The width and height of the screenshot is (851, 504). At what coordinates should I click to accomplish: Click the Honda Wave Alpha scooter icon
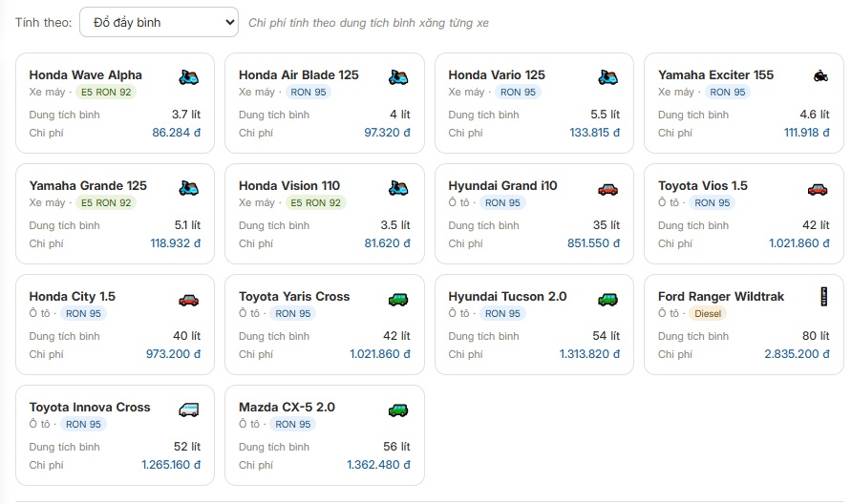(188, 76)
